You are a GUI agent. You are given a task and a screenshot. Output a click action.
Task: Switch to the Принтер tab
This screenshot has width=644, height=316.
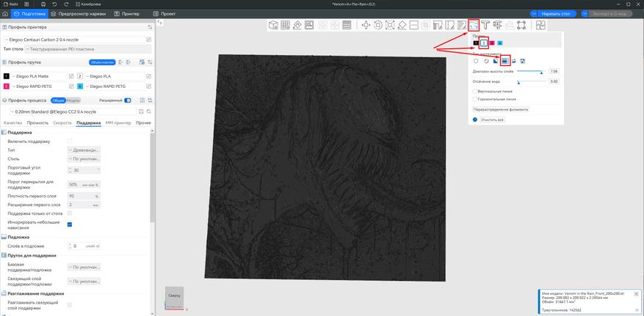click(128, 14)
